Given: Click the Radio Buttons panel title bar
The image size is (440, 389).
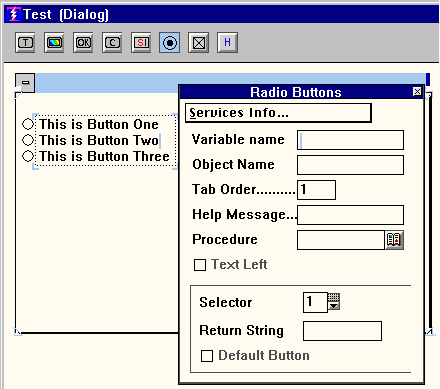Looking at the screenshot, I should [x=296, y=92].
